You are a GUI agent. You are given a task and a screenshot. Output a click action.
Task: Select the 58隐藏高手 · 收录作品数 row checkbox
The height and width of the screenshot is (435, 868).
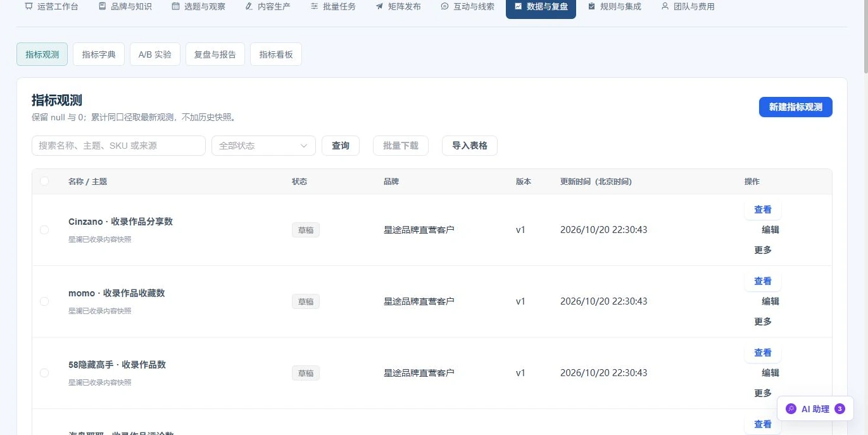44,373
